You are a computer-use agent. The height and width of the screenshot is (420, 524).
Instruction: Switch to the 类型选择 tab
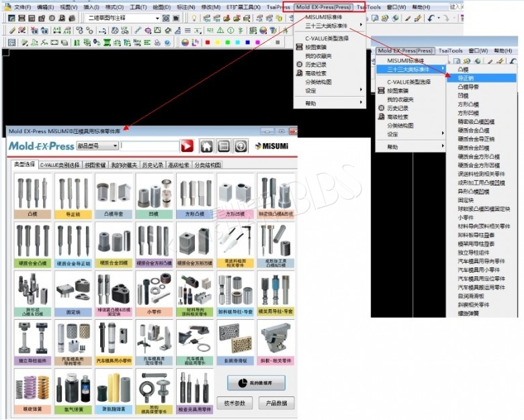coord(24,165)
